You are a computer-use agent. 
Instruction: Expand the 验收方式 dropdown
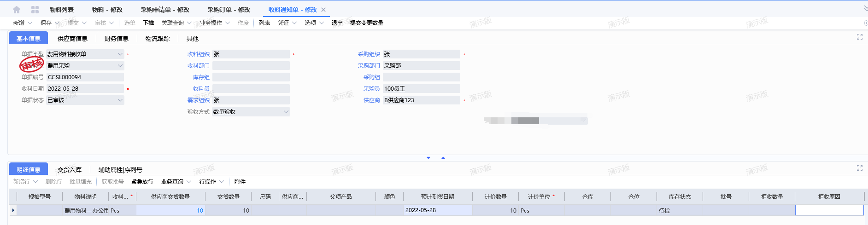click(x=286, y=112)
